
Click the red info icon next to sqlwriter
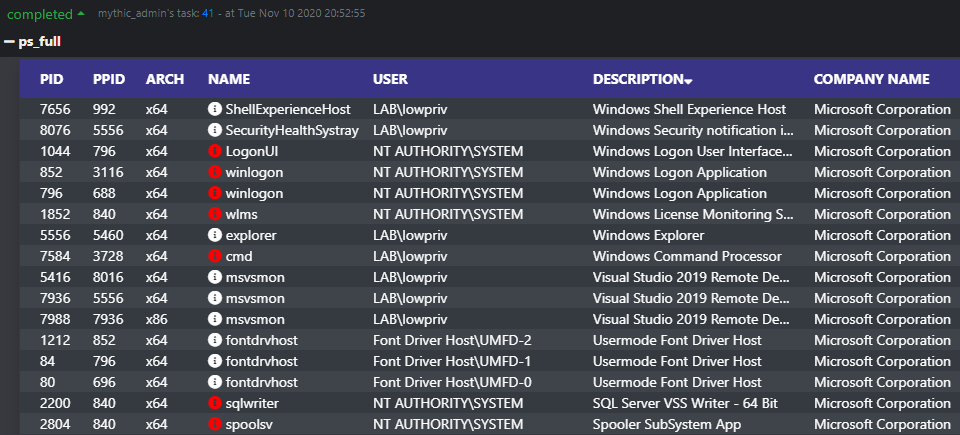click(x=214, y=403)
